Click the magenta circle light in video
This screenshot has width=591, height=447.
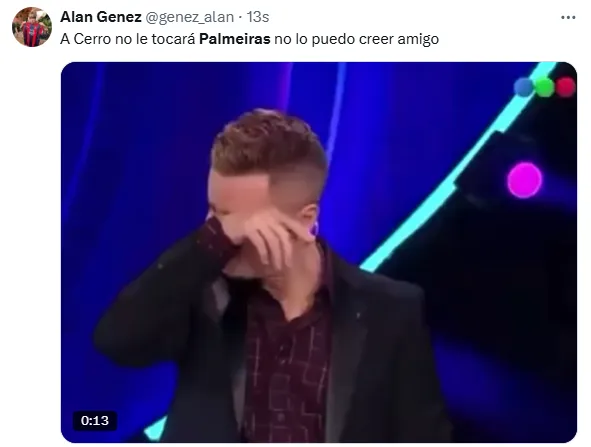[x=524, y=180]
